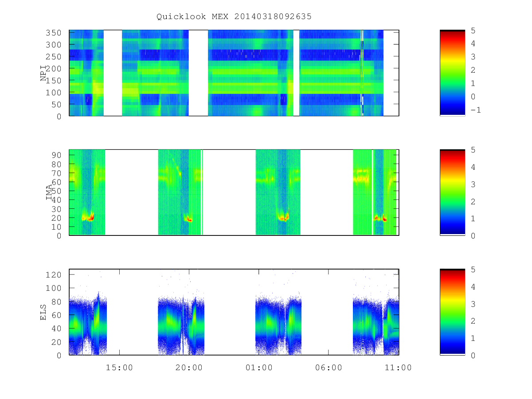This screenshot has height=399, width=532.
Task: Click the IMA panel color scale bar
Action: pos(452,192)
